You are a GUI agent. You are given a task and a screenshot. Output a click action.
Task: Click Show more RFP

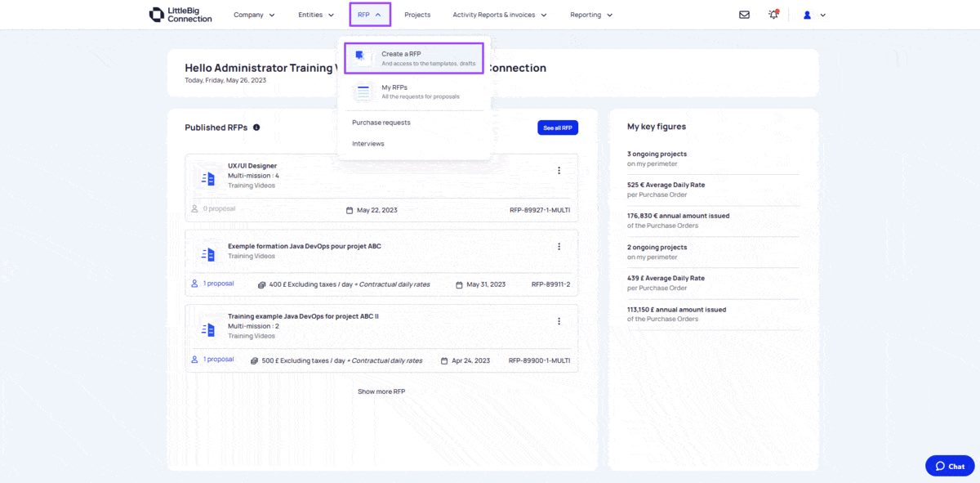(381, 391)
